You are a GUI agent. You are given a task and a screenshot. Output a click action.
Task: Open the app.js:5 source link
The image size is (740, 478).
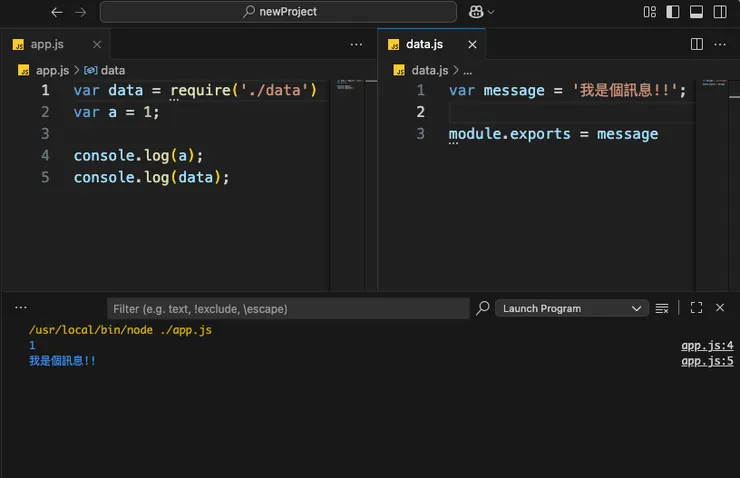pyautogui.click(x=707, y=361)
